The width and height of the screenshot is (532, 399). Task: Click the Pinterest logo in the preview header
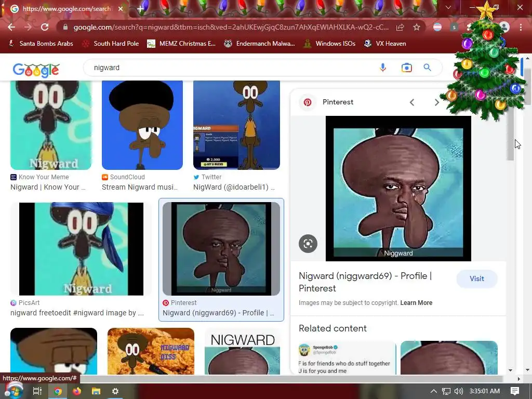point(308,102)
